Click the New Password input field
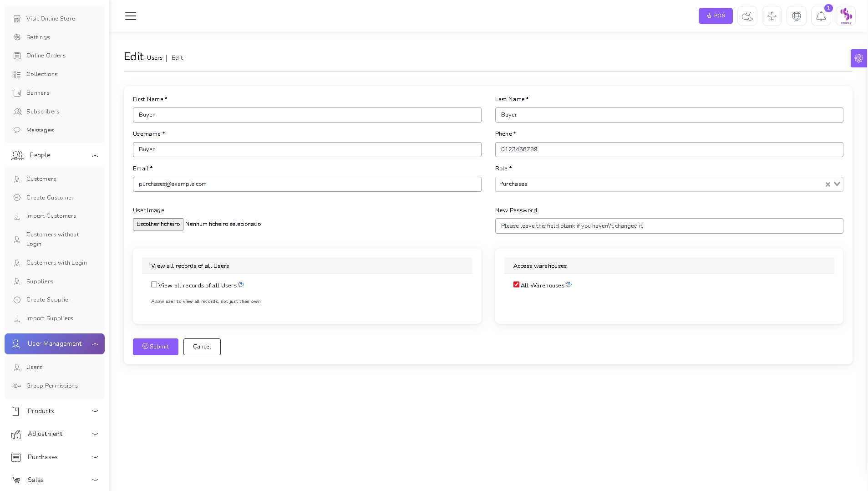 (x=669, y=226)
